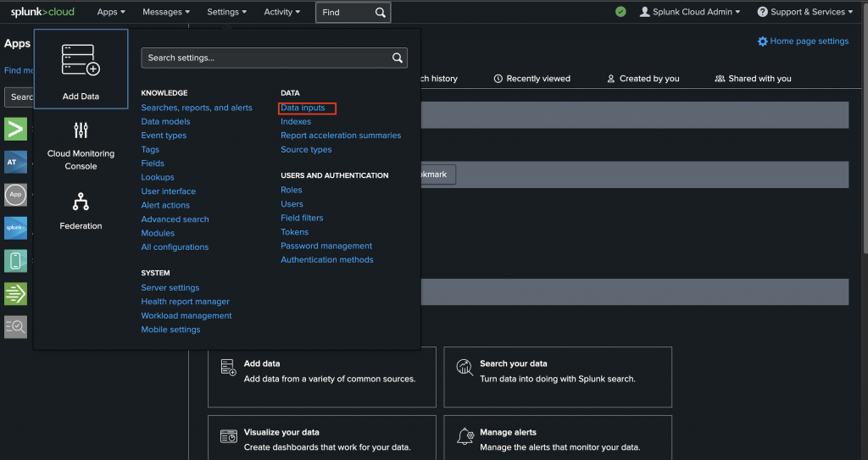Choose Indexes from the Data section
Image resolution: width=868 pixels, height=460 pixels.
(296, 122)
